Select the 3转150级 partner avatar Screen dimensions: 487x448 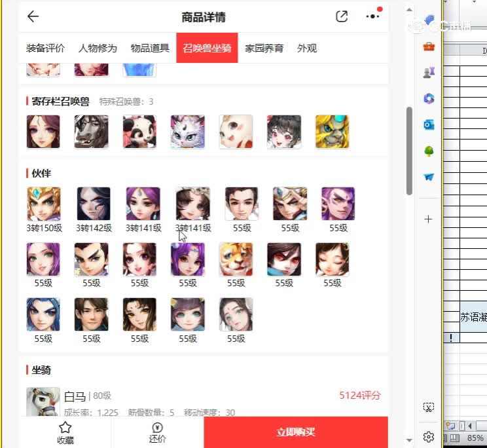pos(44,204)
